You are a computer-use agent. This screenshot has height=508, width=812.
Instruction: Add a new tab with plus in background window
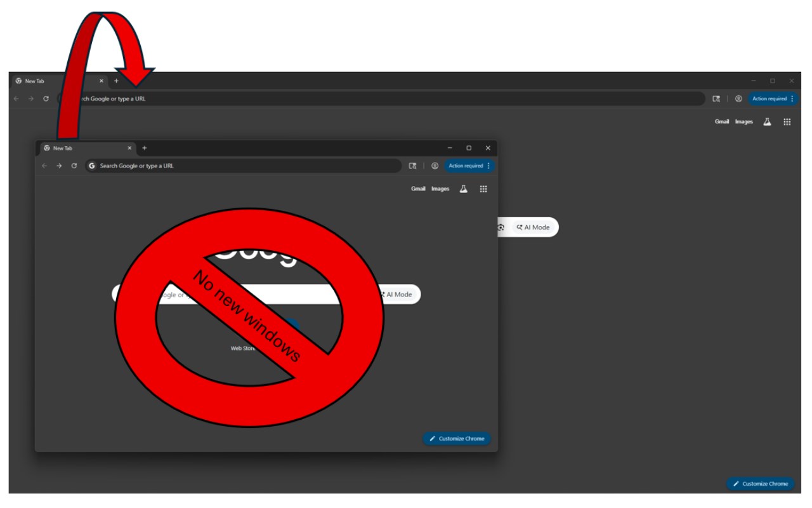[116, 81]
